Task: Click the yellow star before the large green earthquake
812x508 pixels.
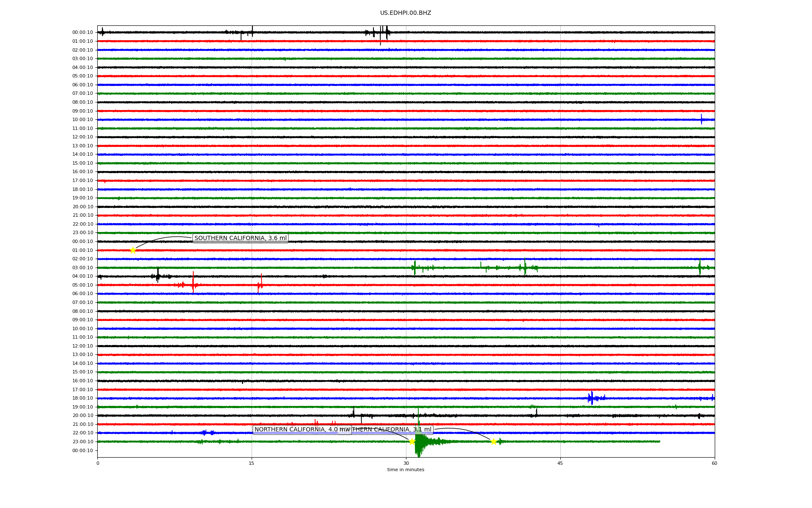Action: point(412,442)
